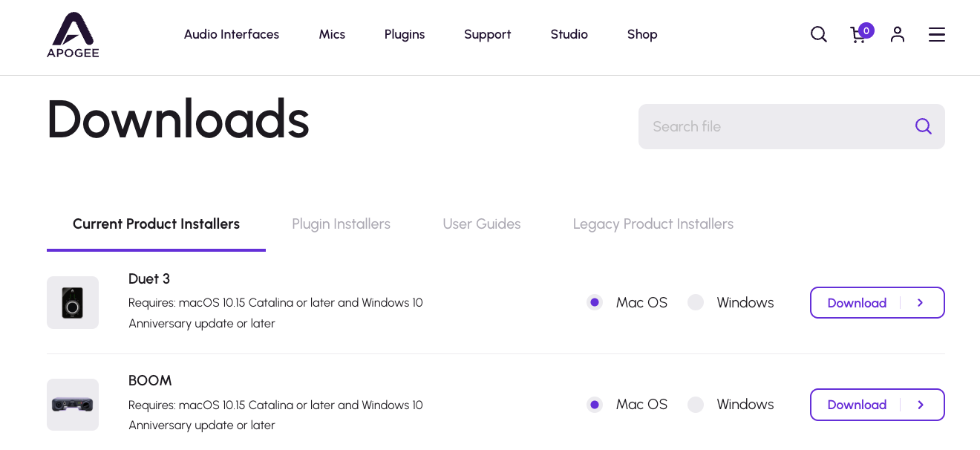Switch to User Guides tab
This screenshot has width=980, height=450.
click(x=482, y=224)
